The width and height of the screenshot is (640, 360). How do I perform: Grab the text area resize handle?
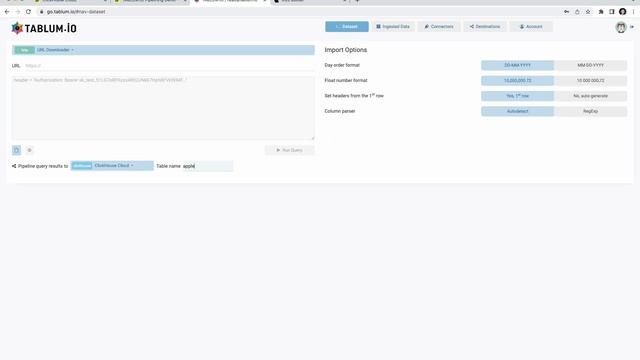[x=313, y=138]
